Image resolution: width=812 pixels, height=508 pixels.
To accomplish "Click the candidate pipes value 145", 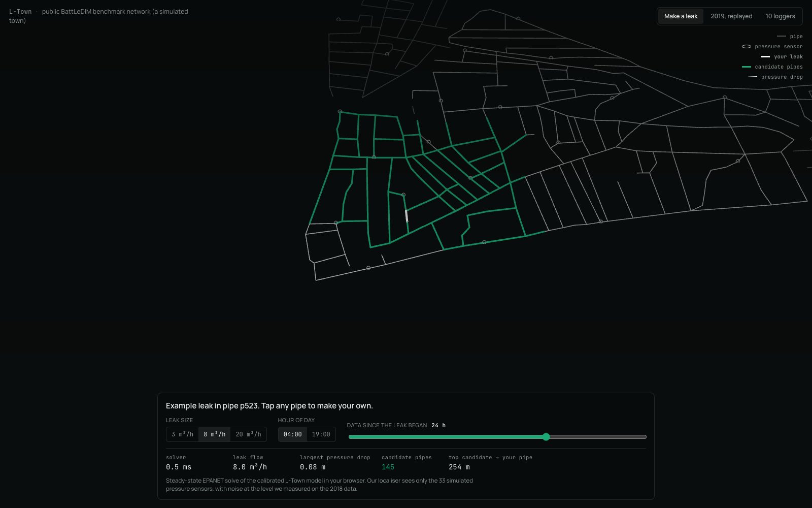I will pyautogui.click(x=388, y=467).
